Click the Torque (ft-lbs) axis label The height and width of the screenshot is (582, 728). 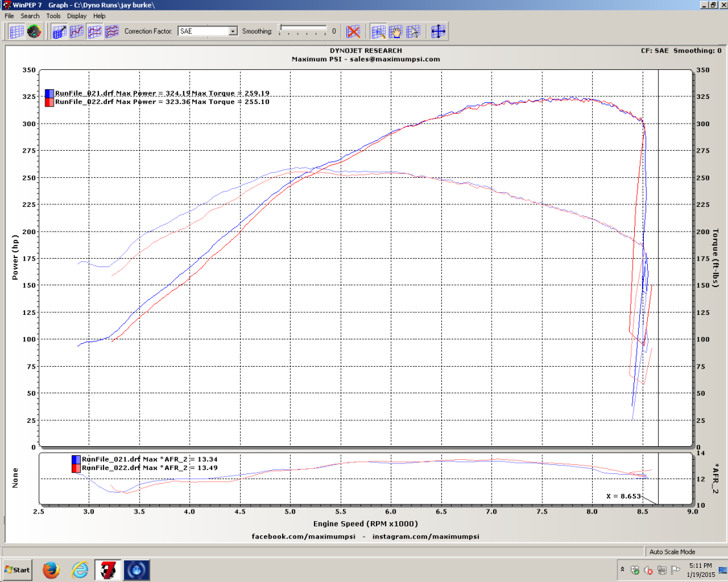pyautogui.click(x=715, y=258)
